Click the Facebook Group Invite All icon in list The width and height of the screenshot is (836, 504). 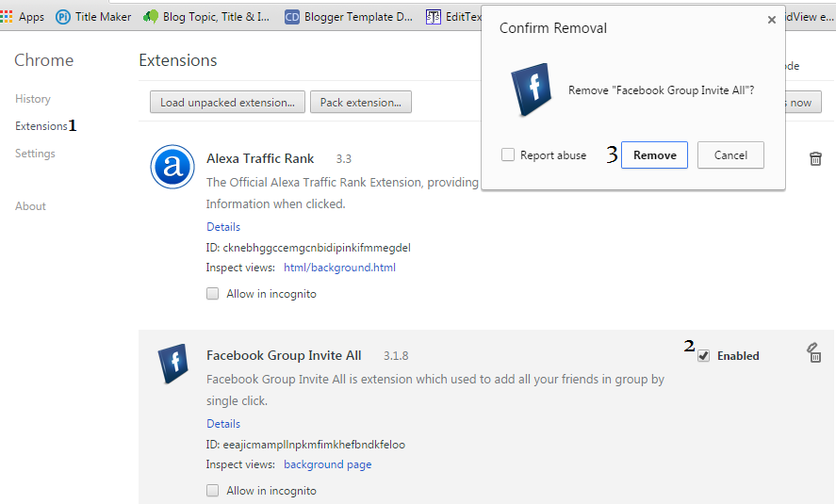click(x=173, y=364)
